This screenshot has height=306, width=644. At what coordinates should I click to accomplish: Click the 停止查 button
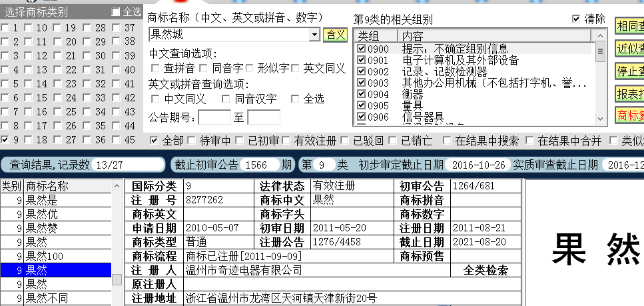click(x=629, y=71)
